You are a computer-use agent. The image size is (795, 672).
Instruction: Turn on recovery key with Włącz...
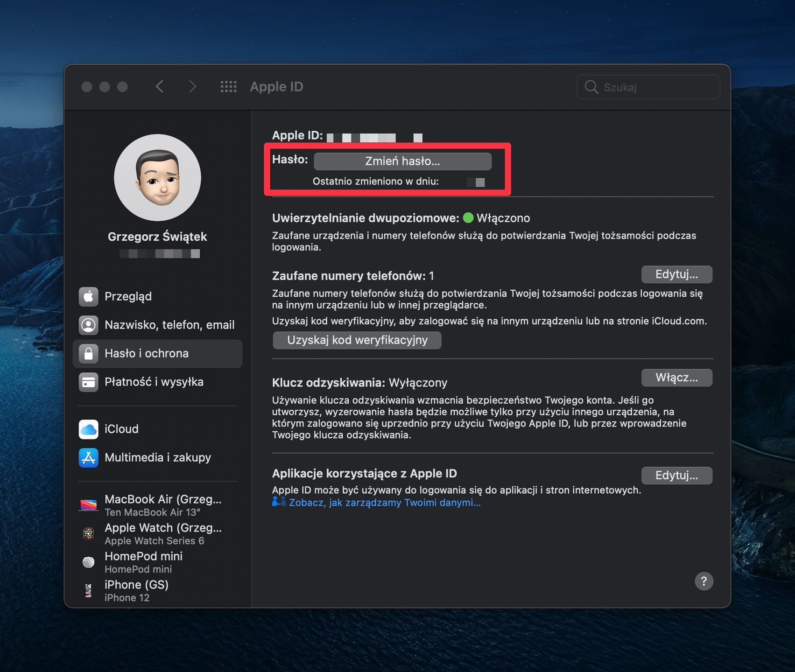click(x=677, y=378)
